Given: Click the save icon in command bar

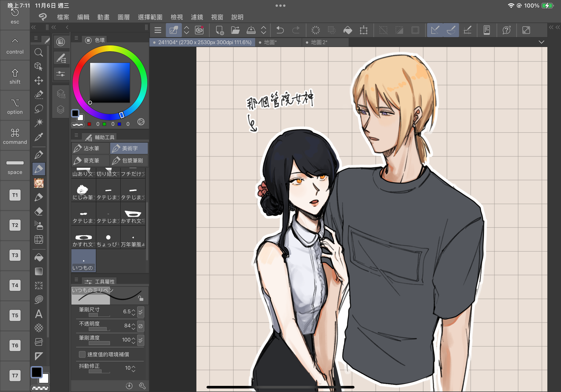Looking at the screenshot, I should pyautogui.click(x=251, y=30).
